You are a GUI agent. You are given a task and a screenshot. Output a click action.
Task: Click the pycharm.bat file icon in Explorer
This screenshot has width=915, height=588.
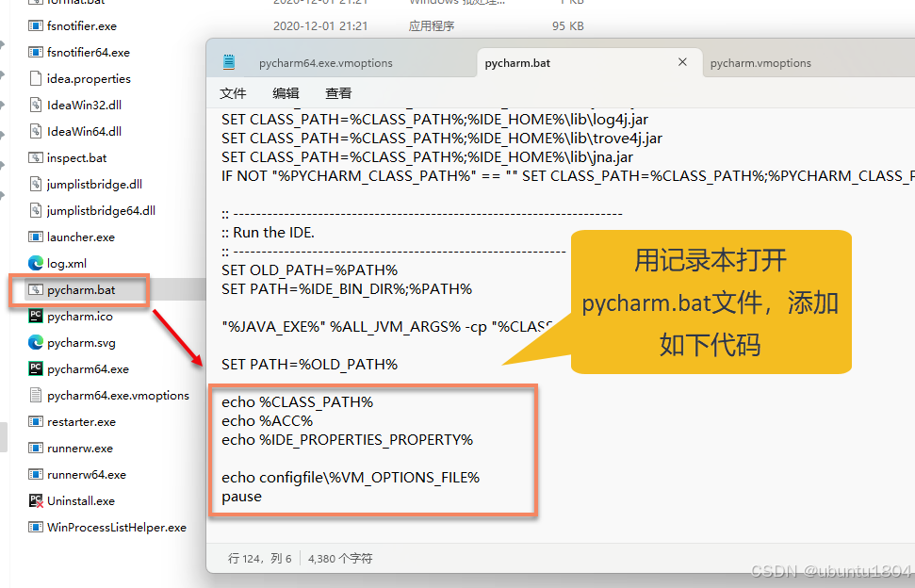click(36, 289)
